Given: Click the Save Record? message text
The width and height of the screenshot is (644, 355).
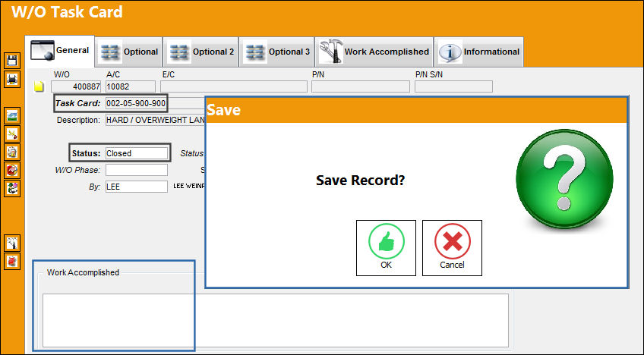Looking at the screenshot, I should [360, 181].
